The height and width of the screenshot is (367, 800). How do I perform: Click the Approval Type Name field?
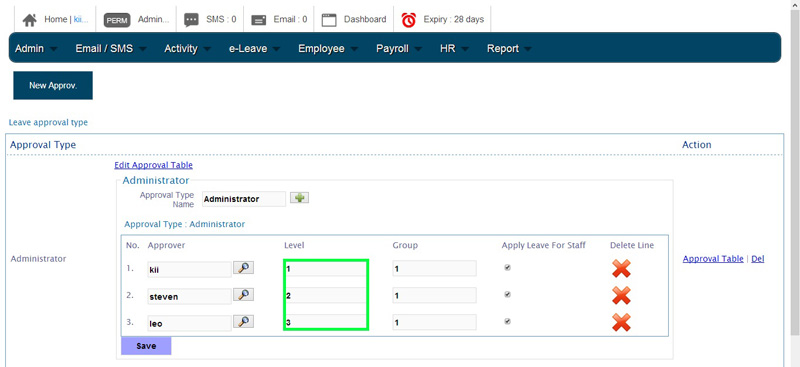pos(244,199)
